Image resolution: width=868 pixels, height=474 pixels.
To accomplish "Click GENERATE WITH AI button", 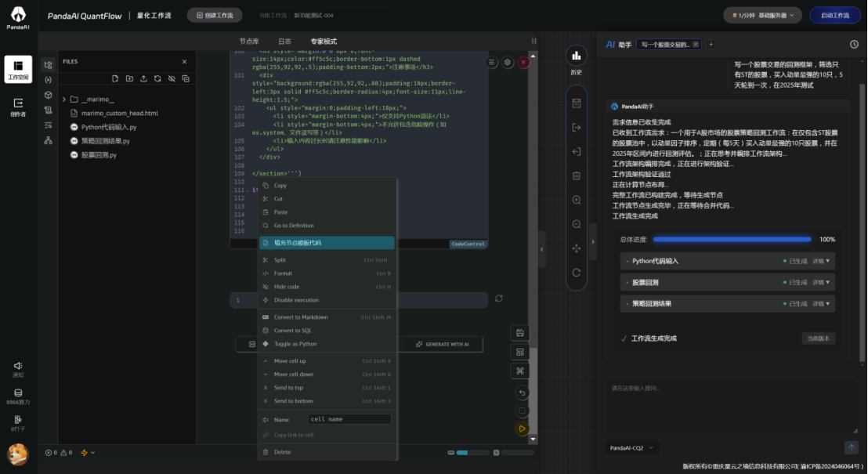I will pyautogui.click(x=443, y=344).
